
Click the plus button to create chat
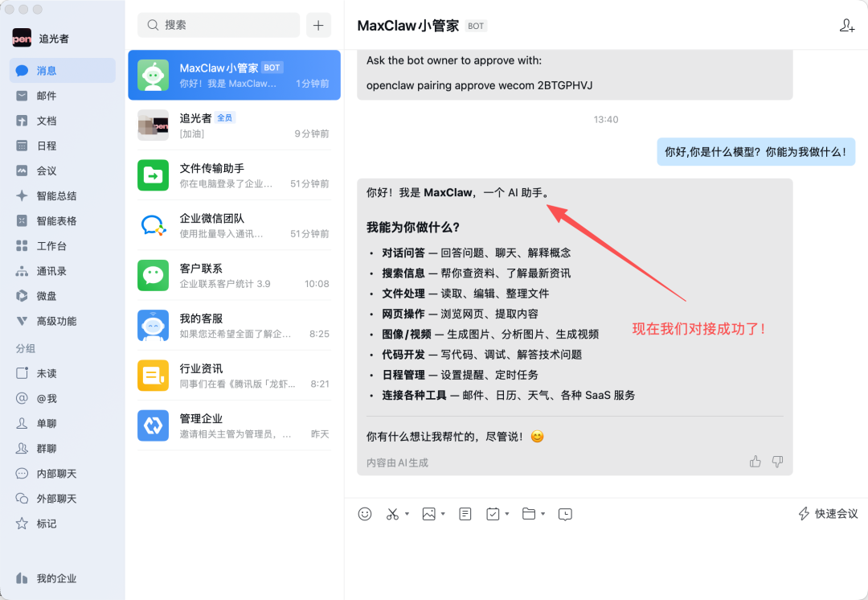318,25
